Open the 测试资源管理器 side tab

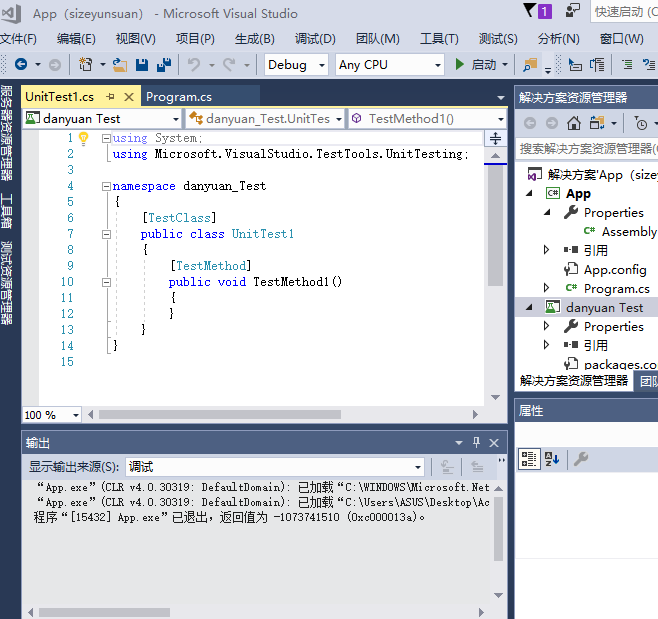[x=6, y=283]
